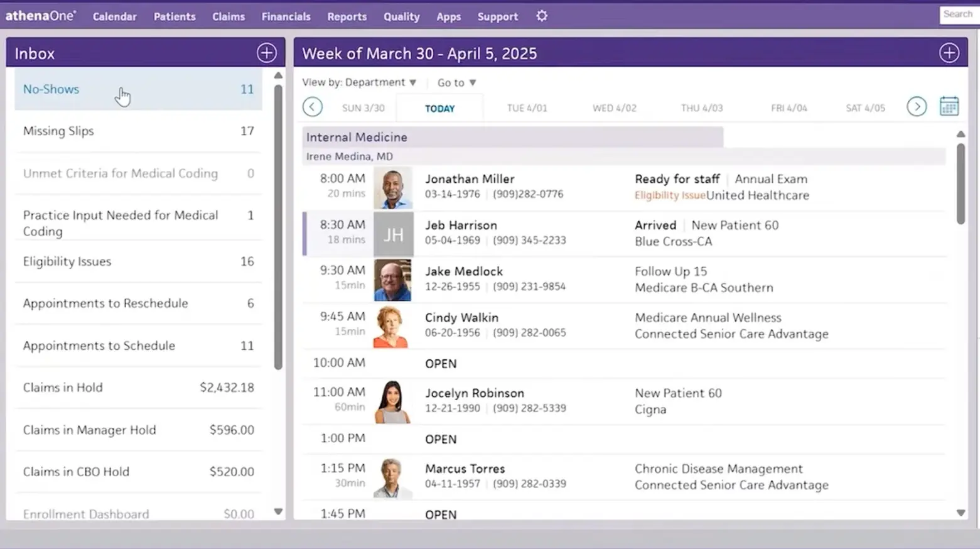Open Appointments to Schedule inbox item
Image resolution: width=980 pixels, height=549 pixels.
click(138, 345)
